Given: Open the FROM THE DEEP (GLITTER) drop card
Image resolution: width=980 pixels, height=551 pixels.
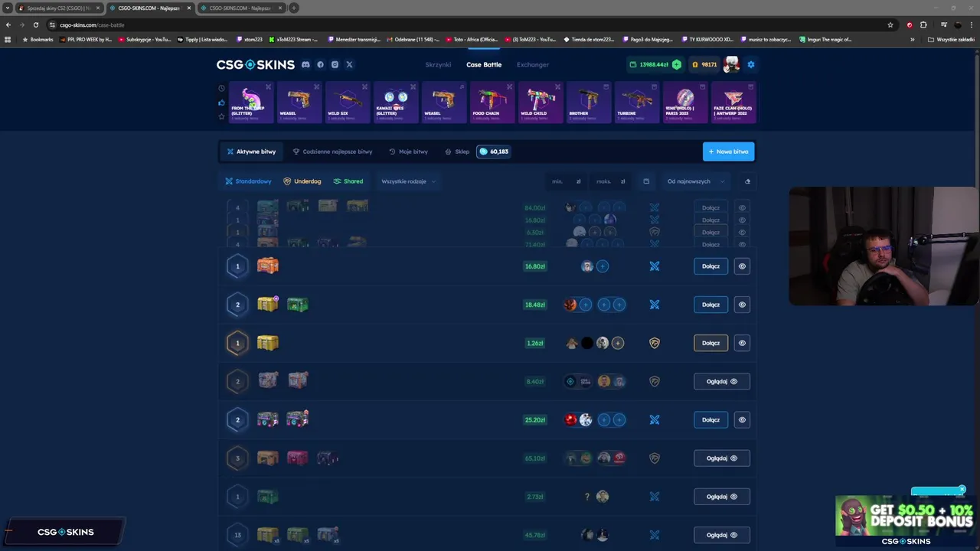Looking at the screenshot, I should click(x=251, y=102).
